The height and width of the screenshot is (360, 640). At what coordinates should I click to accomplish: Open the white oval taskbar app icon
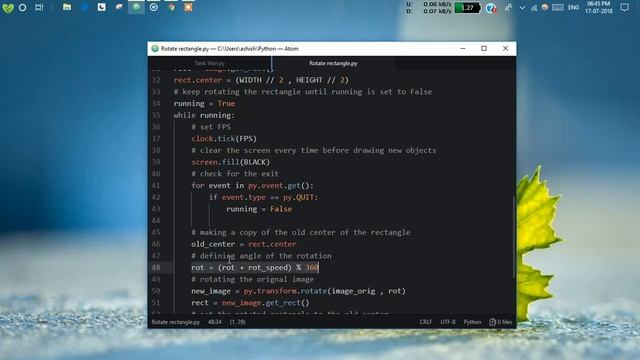pyautogui.click(x=119, y=7)
